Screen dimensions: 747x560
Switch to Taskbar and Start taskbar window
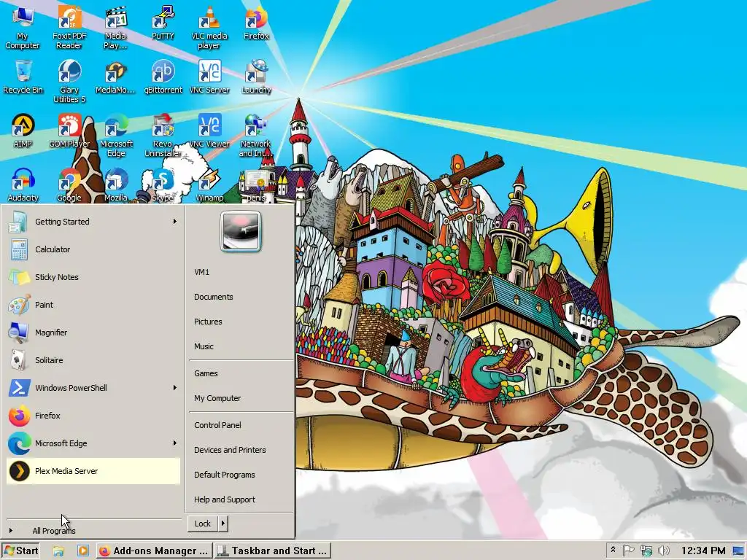pos(273,551)
